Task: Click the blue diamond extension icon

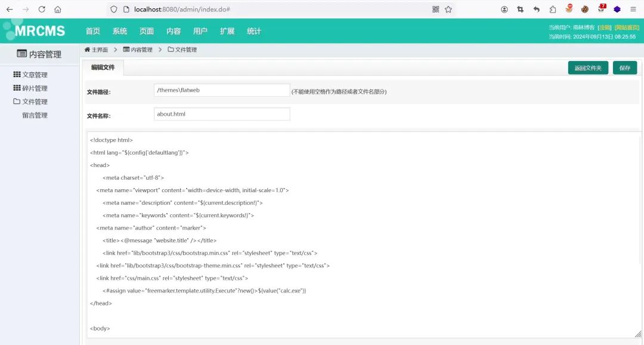Action: (x=617, y=9)
